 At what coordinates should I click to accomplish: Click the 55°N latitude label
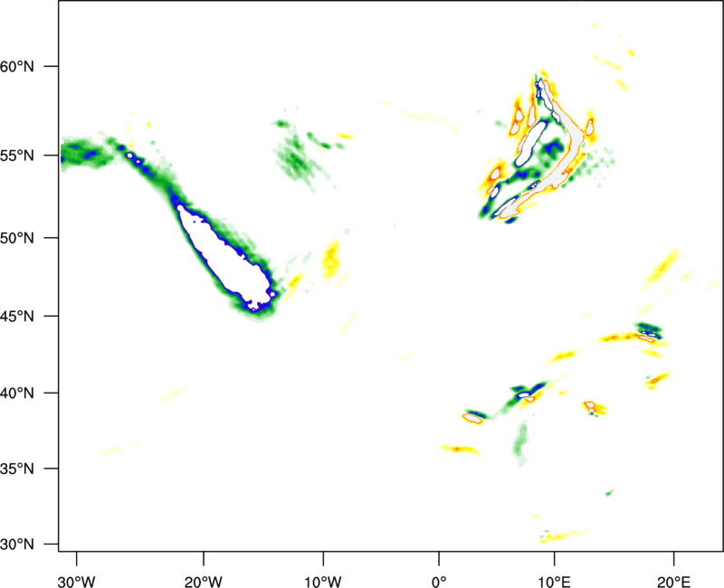coord(17,156)
